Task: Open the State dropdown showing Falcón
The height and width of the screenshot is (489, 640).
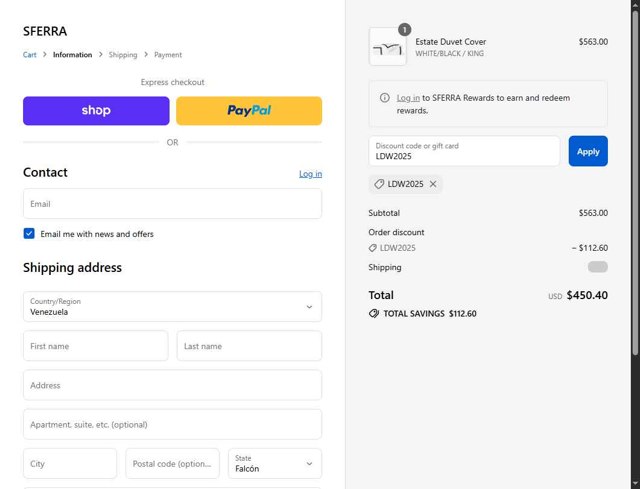Action: click(275, 464)
